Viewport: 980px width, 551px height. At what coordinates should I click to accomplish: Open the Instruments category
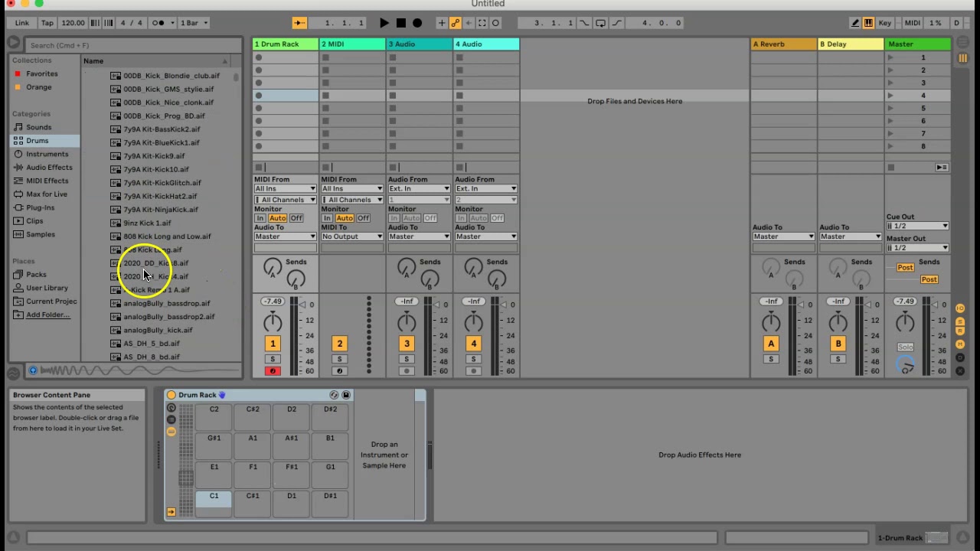click(x=47, y=154)
